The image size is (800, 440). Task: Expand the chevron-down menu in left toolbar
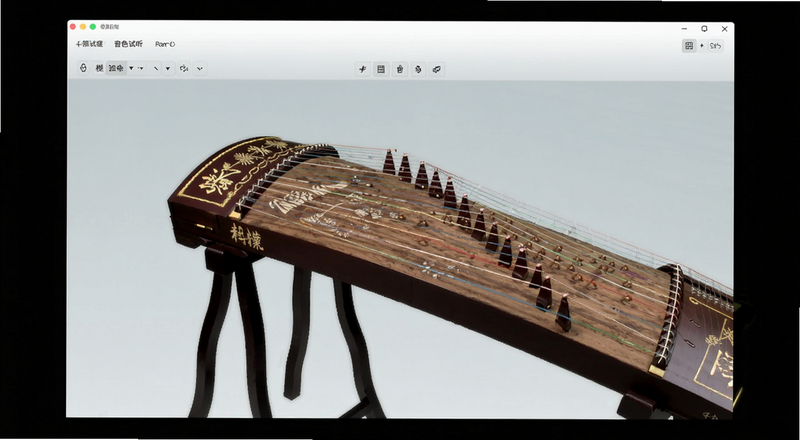(200, 68)
